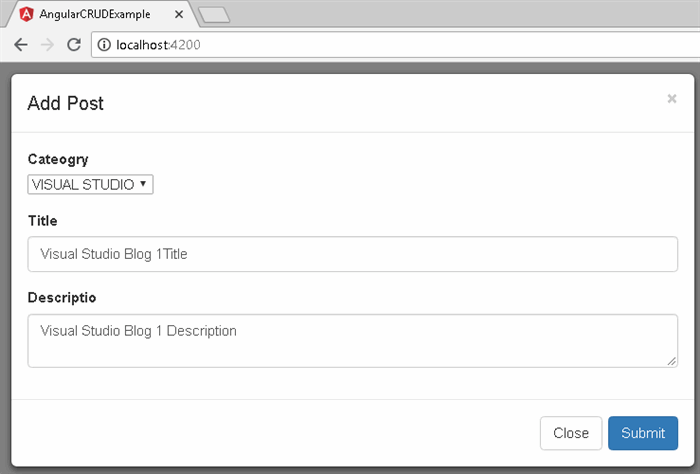Grab the textarea resize handle
This screenshot has width=700, height=474.
[x=672, y=362]
